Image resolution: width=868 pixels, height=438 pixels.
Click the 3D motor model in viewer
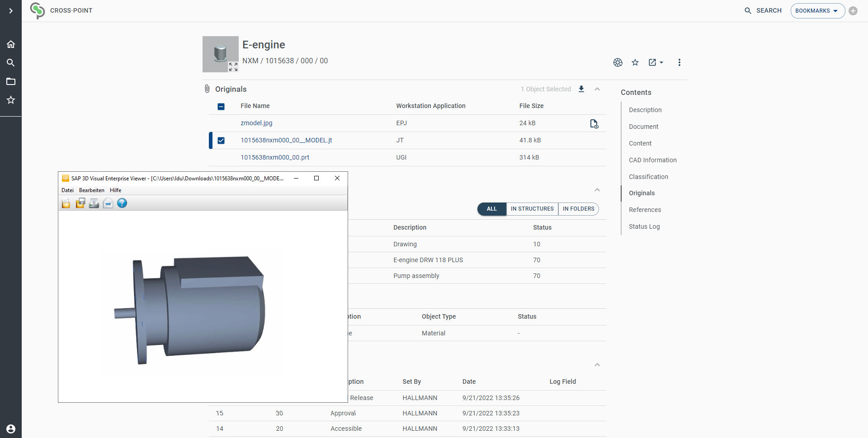pyautogui.click(x=190, y=310)
